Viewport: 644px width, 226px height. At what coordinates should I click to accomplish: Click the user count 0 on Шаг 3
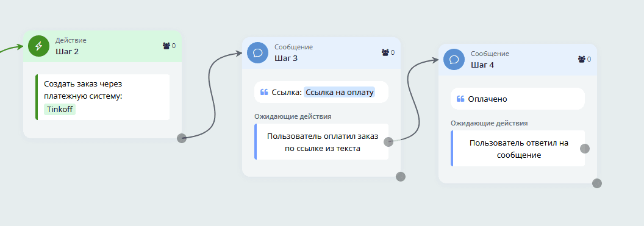coord(393,52)
